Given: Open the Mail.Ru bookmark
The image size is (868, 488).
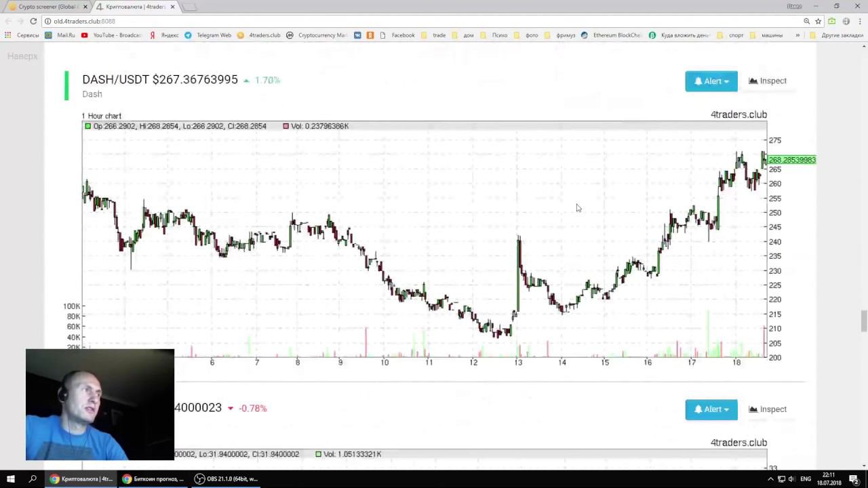Looking at the screenshot, I should tap(60, 35).
